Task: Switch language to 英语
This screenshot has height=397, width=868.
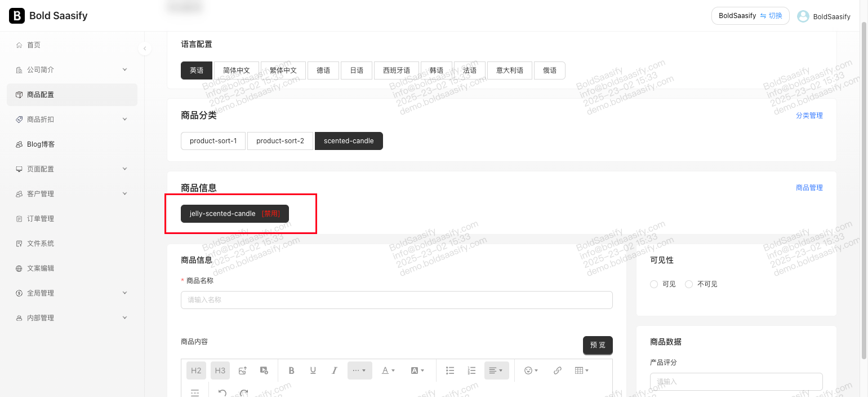Action: click(197, 70)
